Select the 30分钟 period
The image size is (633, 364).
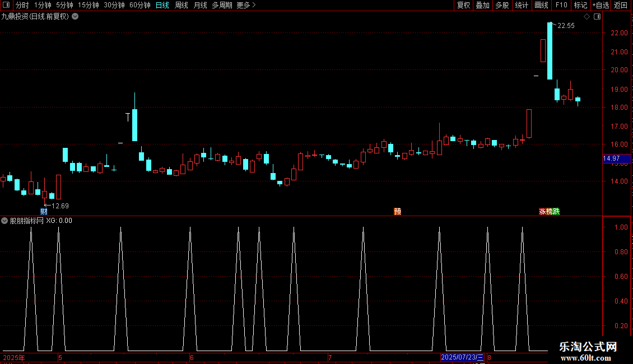point(114,5)
